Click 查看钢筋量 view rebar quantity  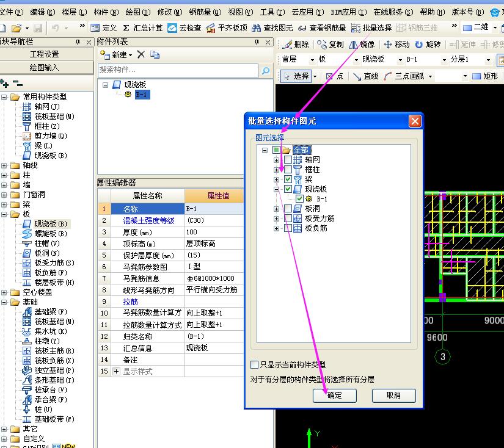(322, 28)
